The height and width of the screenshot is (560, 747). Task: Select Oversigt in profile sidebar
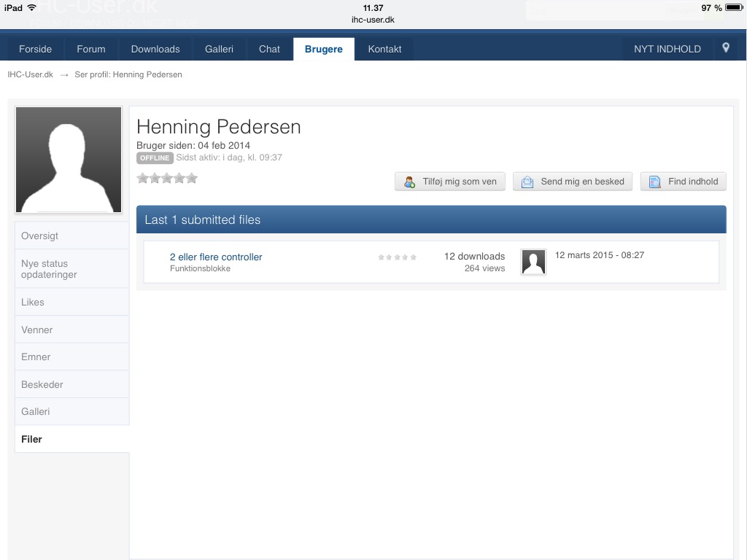[40, 236]
